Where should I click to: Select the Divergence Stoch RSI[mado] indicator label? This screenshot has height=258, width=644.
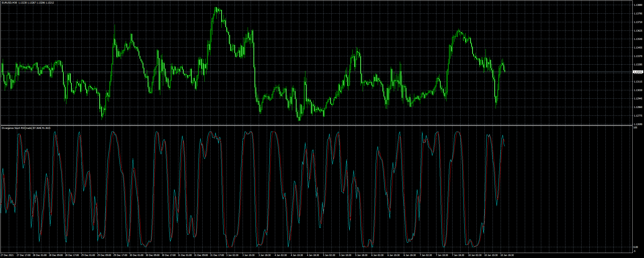tap(17, 128)
